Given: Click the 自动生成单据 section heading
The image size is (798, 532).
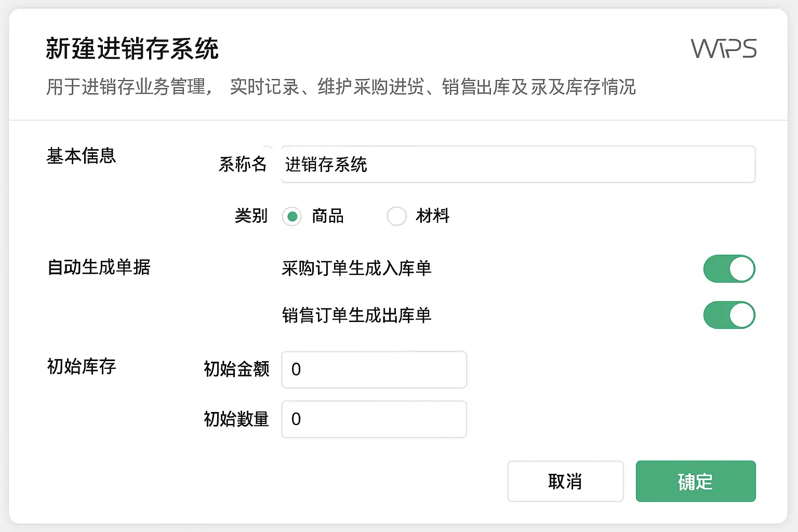Looking at the screenshot, I should tap(99, 267).
